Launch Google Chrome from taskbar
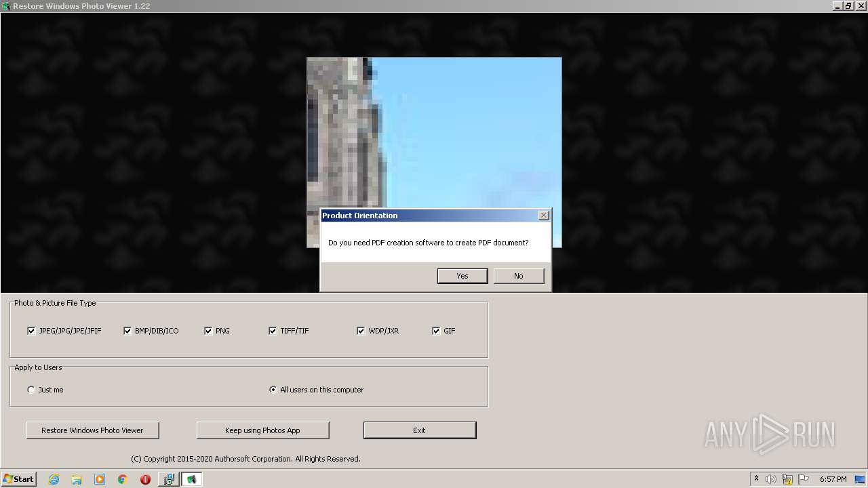Image resolution: width=868 pixels, height=488 pixels. pos(123,479)
